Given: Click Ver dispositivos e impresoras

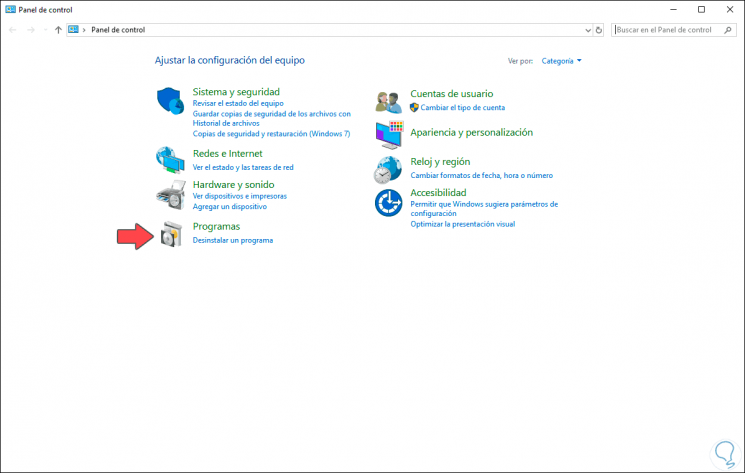Looking at the screenshot, I should tap(239, 196).
